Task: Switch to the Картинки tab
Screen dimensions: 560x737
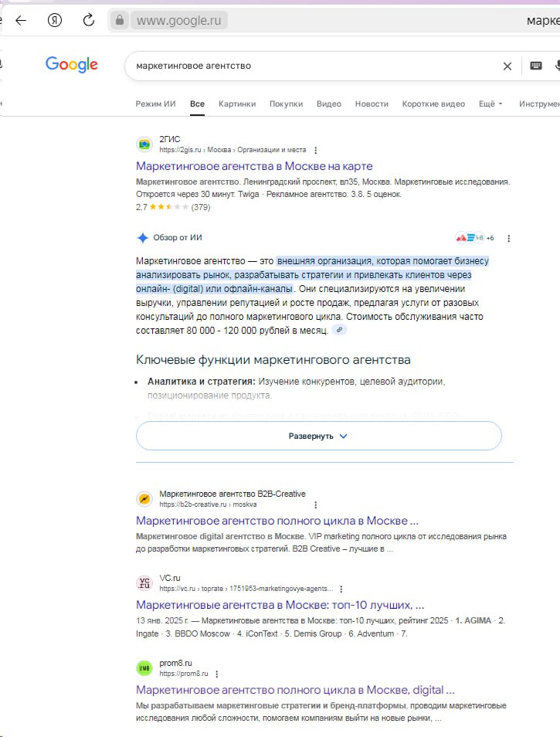Action: coord(236,104)
